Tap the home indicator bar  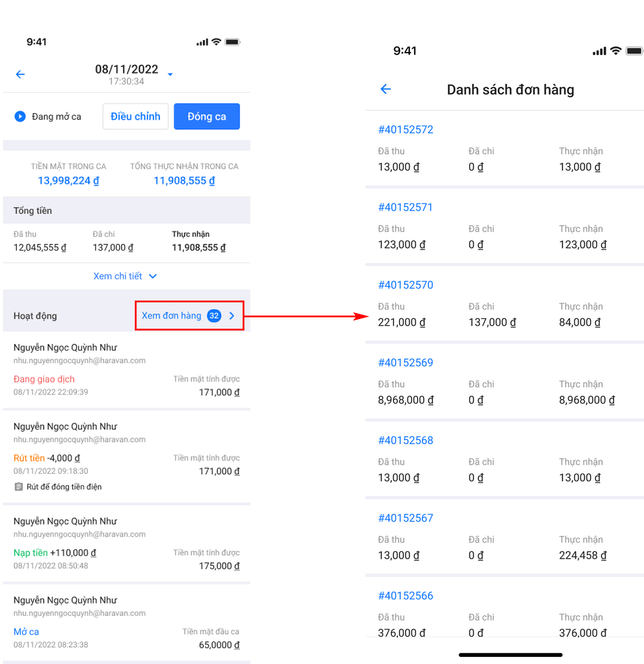pyautogui.click(x=510, y=655)
